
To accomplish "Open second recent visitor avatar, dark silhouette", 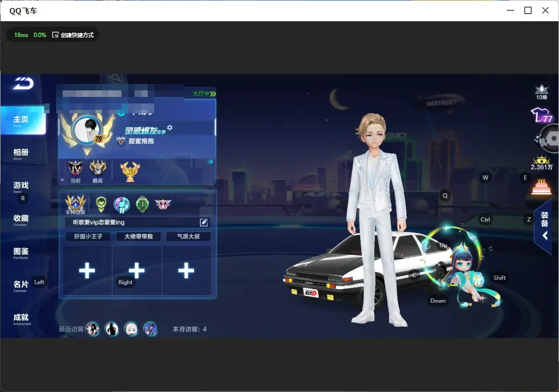I will 112,329.
